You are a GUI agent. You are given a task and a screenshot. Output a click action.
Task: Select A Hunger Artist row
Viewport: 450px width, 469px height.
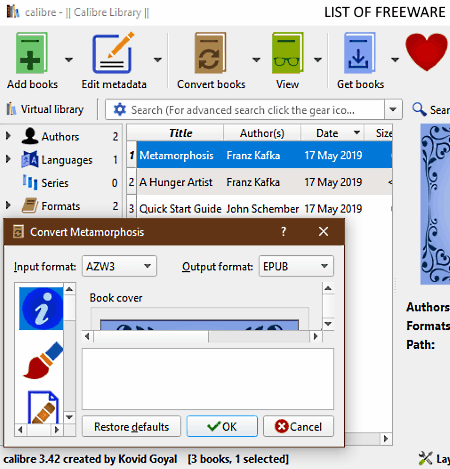[264, 182]
